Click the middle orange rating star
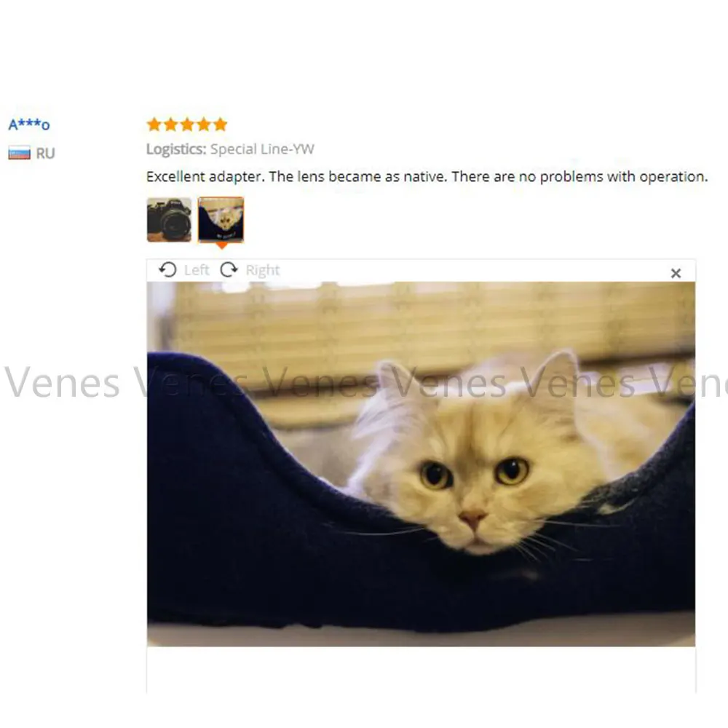The image size is (728, 728). coord(187,124)
